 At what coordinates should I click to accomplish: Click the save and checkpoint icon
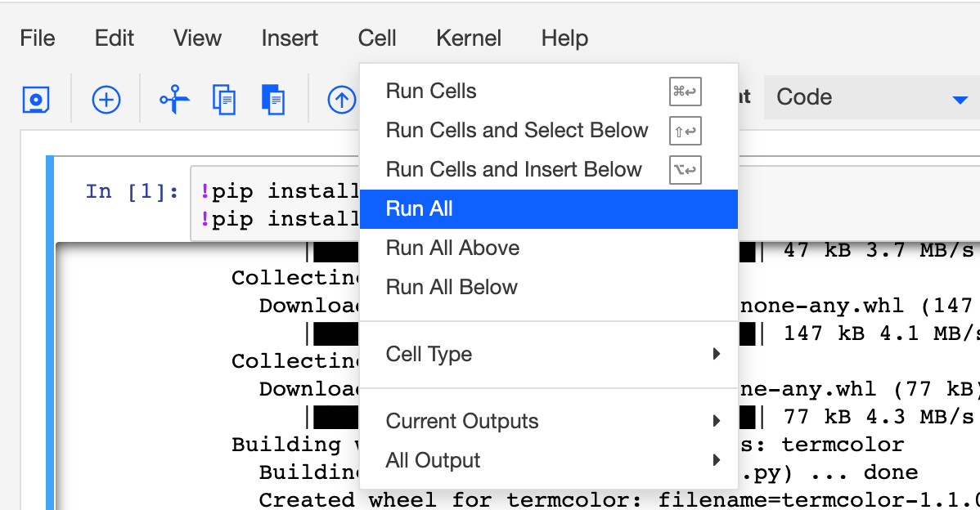click(x=36, y=100)
